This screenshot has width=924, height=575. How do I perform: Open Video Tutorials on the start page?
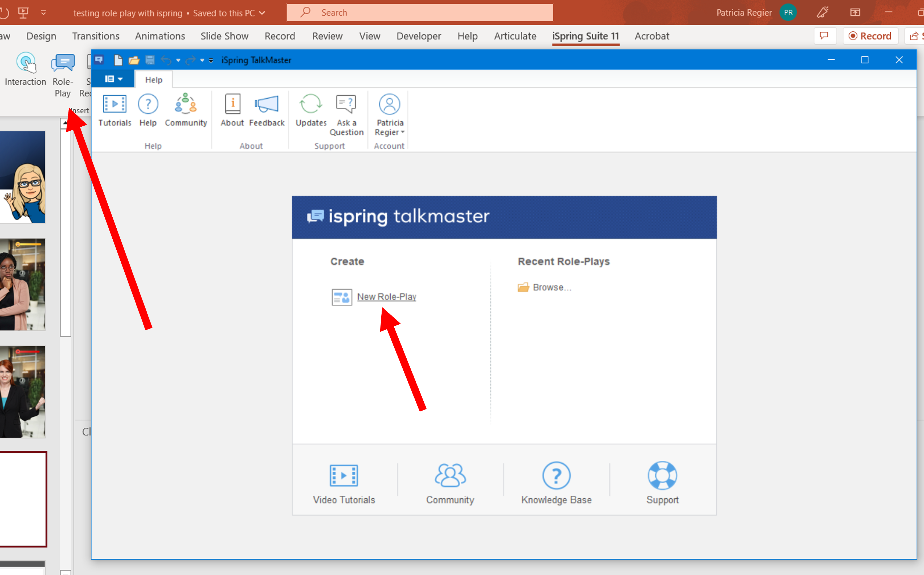[344, 483]
